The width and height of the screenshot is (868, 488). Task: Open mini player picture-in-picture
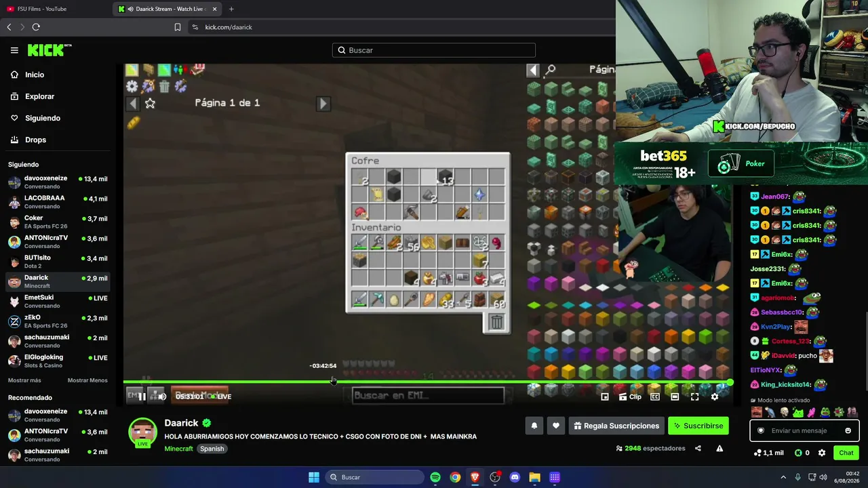click(605, 396)
